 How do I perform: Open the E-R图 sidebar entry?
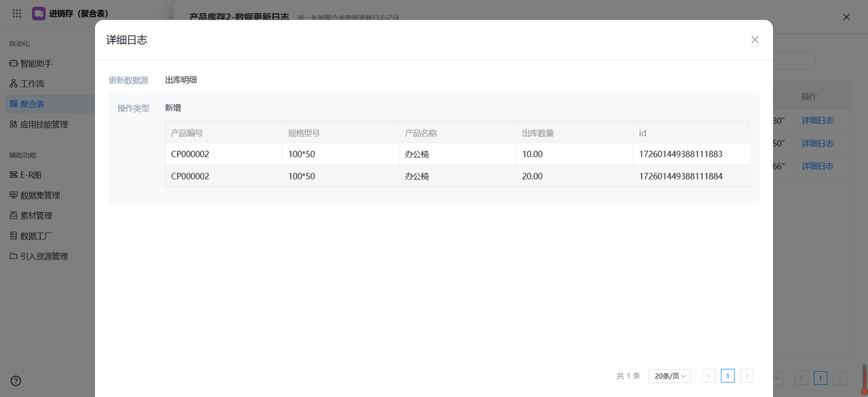point(31,175)
